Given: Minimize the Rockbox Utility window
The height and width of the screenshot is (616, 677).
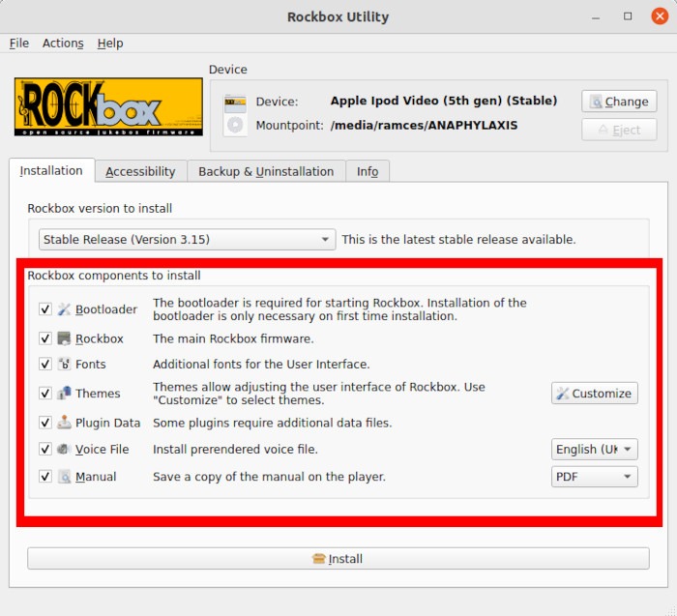Looking at the screenshot, I should pos(596,17).
